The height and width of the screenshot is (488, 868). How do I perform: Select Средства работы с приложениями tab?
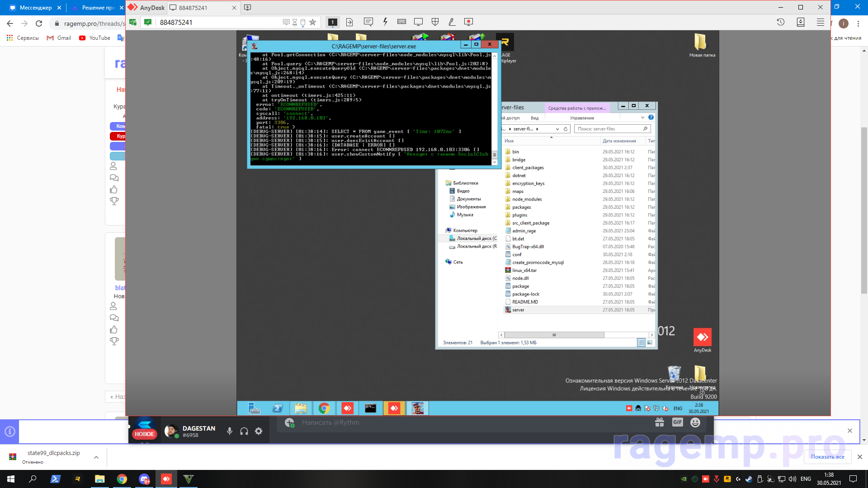pos(577,108)
